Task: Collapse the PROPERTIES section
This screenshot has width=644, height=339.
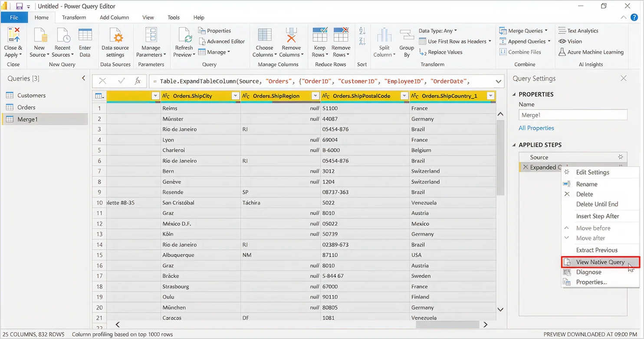Action: click(x=515, y=94)
